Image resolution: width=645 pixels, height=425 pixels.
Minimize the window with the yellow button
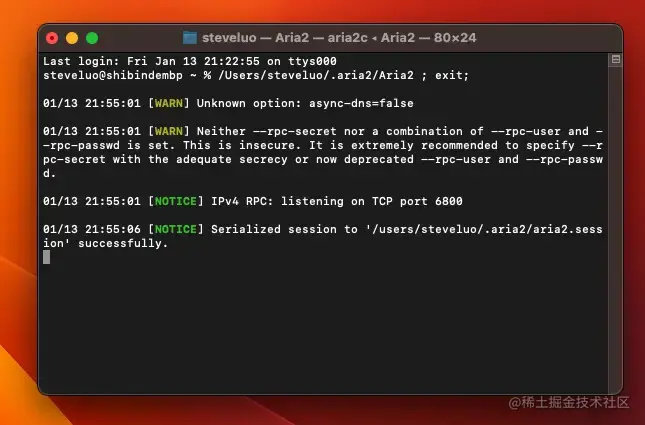tap(72, 38)
